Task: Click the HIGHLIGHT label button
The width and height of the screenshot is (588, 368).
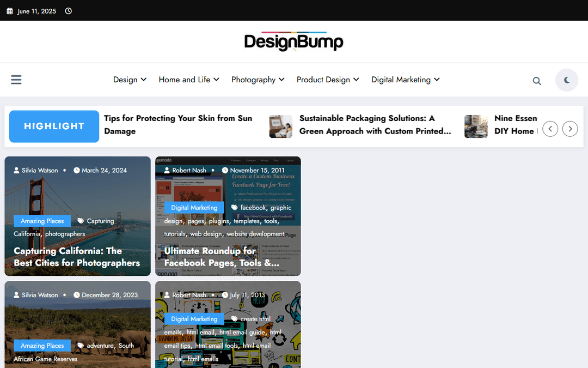Action: click(54, 126)
